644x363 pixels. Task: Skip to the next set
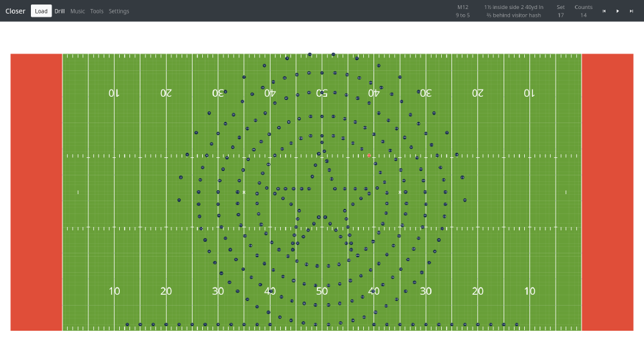631,11
